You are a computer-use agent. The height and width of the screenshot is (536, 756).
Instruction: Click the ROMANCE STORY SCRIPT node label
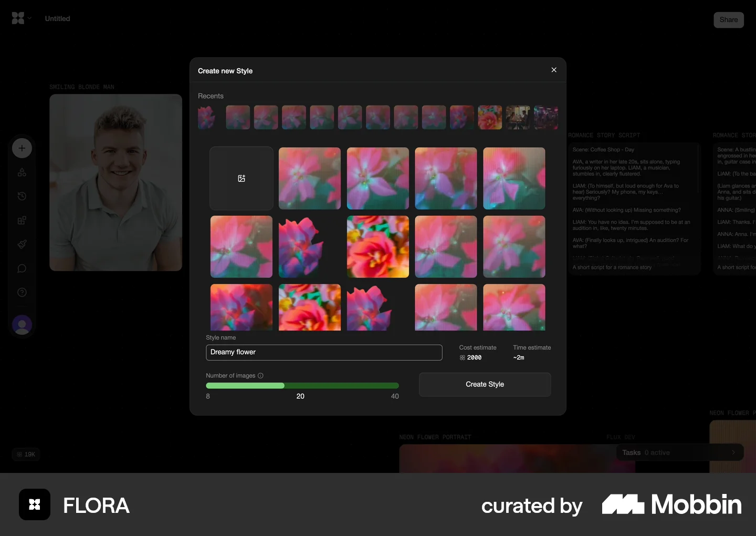(x=604, y=136)
